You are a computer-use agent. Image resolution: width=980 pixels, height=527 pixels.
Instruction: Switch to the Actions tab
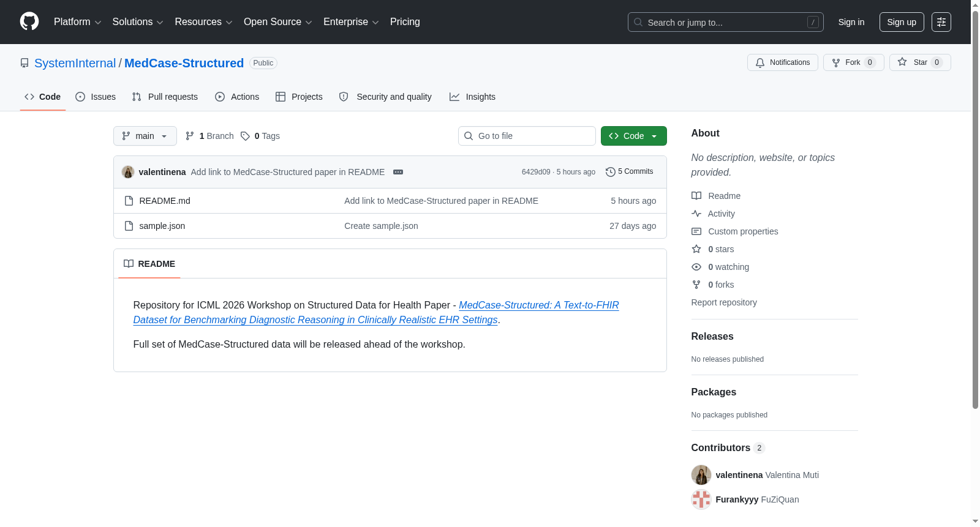click(x=237, y=97)
